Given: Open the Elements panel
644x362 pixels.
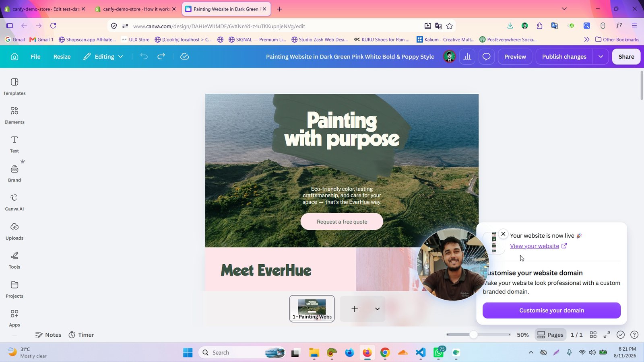Looking at the screenshot, I should (14, 115).
